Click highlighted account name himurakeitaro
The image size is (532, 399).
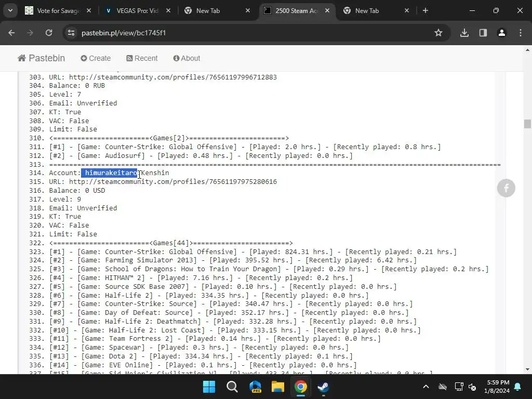(x=111, y=173)
